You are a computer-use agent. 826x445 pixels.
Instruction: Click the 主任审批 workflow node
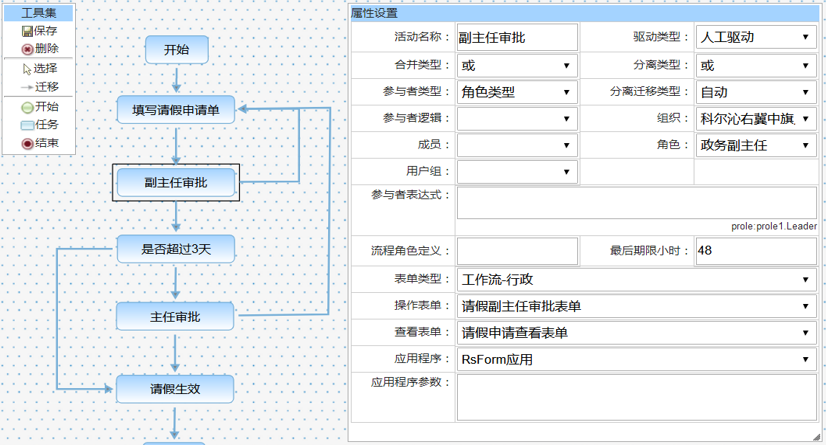pos(176,317)
